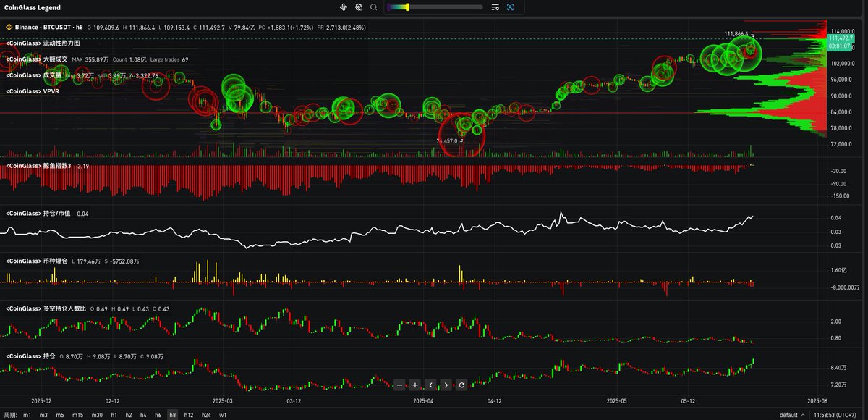Open the chart settings gear icon

tap(359, 7)
